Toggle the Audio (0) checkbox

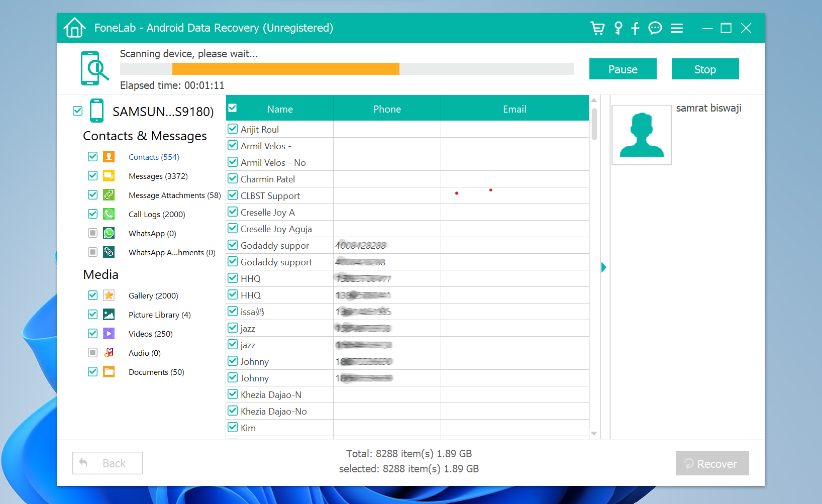tap(92, 352)
